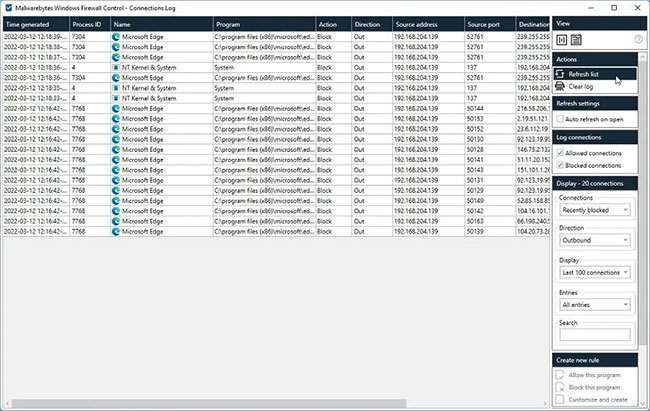Click the Clear log shredder icon
This screenshot has height=411, width=650.
560,86
